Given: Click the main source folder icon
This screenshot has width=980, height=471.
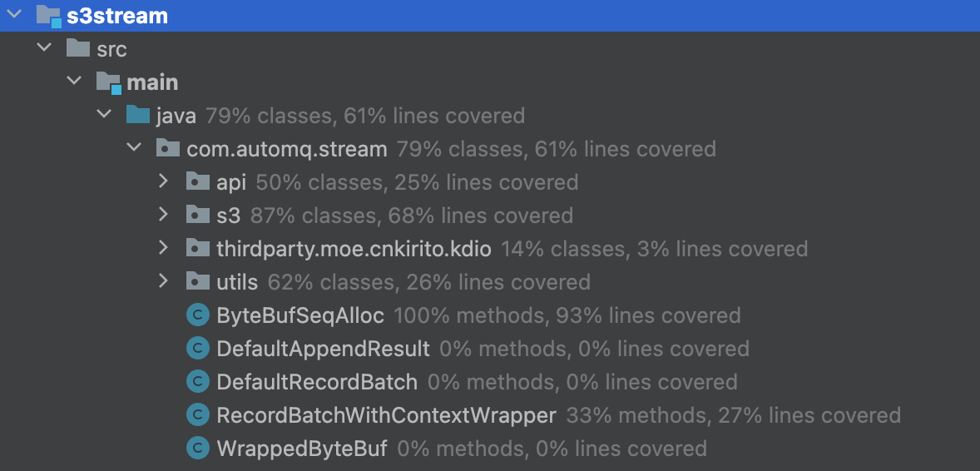Looking at the screenshot, I should click(x=108, y=82).
